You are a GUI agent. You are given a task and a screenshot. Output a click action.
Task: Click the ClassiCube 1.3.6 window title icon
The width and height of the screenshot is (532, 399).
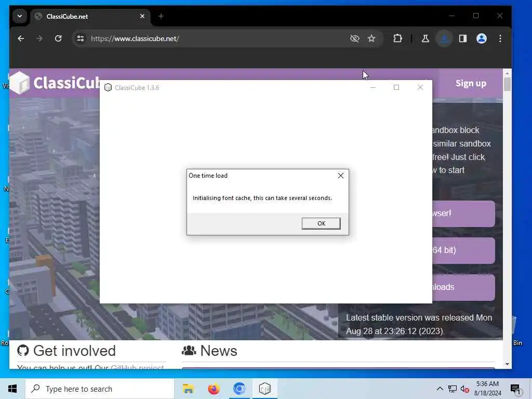[x=108, y=87]
